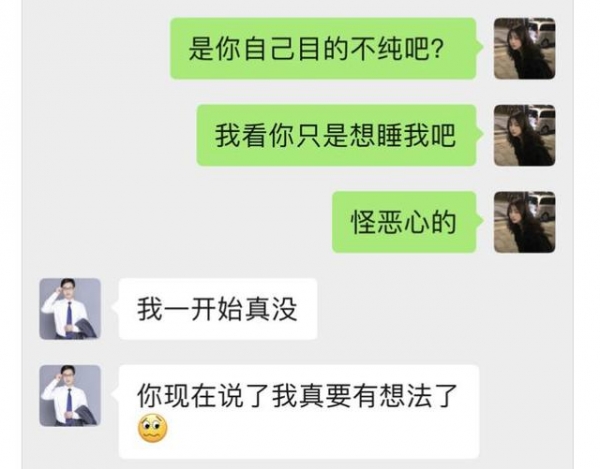Click the short green bubble "怪恶心的"
Image resolution: width=600 pixels, height=469 pixels.
(x=404, y=222)
